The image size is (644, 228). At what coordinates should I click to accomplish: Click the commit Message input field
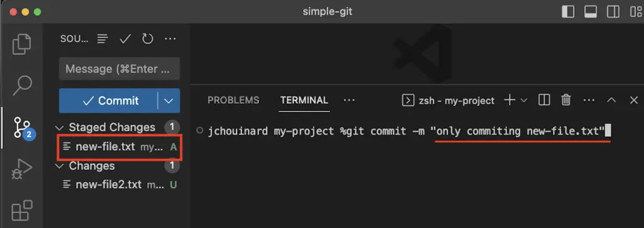119,69
